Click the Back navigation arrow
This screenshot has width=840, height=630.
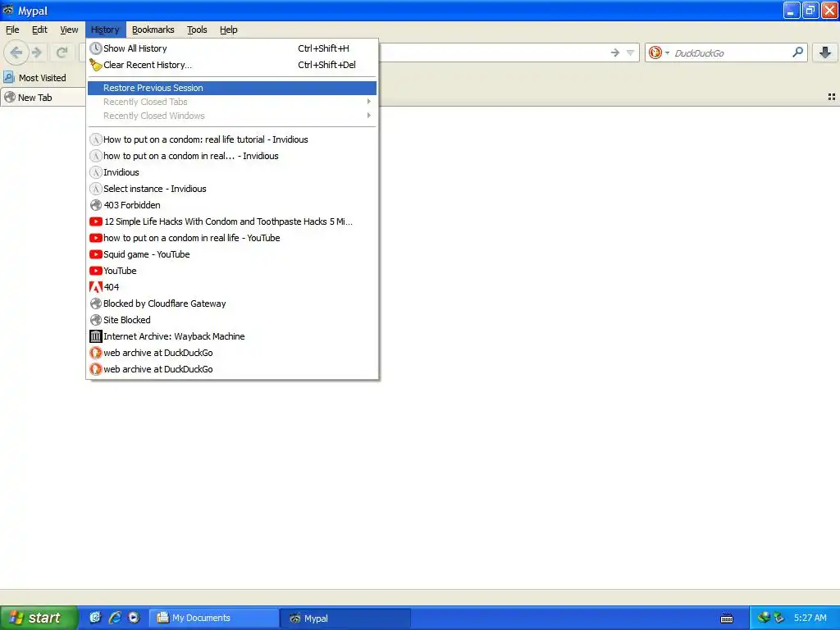(16, 52)
